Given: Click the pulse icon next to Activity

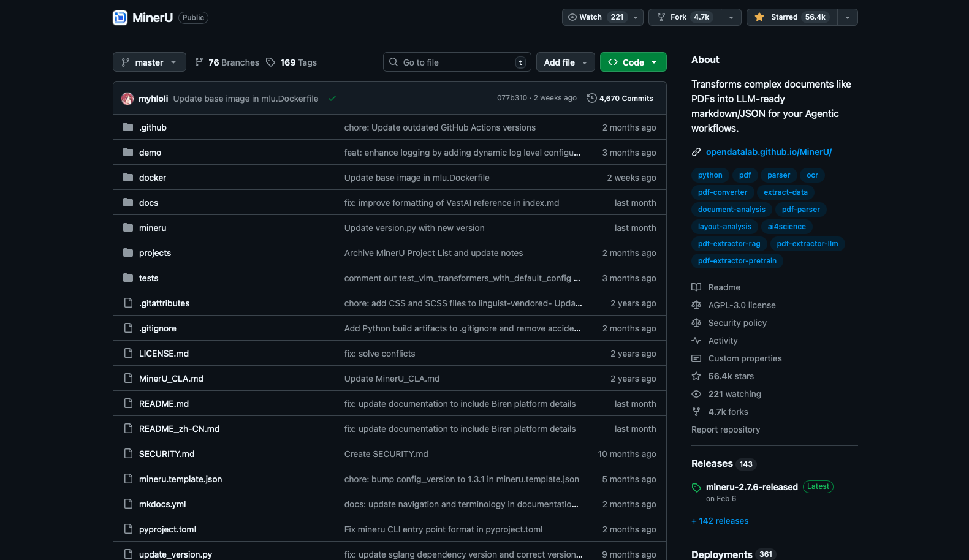Looking at the screenshot, I should click(x=696, y=341).
